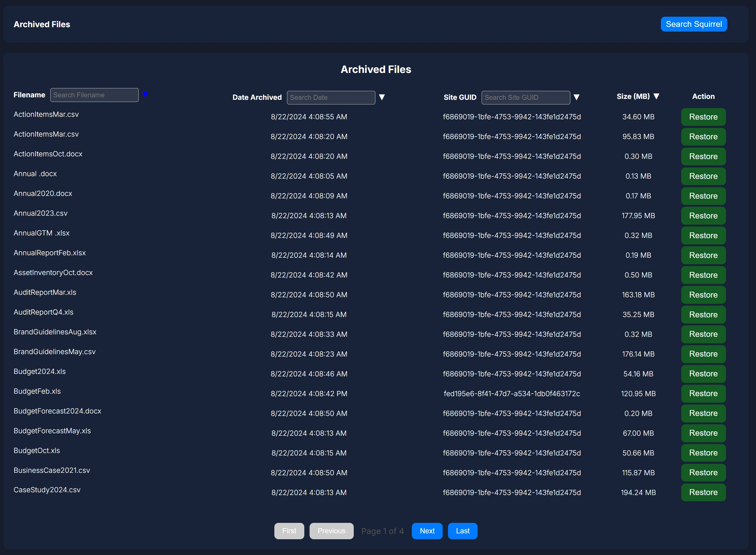This screenshot has height=555, width=756.
Task: Click the Previous page button
Action: (x=331, y=531)
